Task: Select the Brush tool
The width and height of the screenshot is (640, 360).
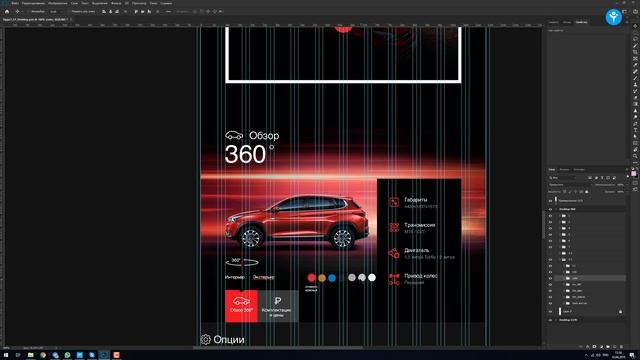Action: click(635, 78)
